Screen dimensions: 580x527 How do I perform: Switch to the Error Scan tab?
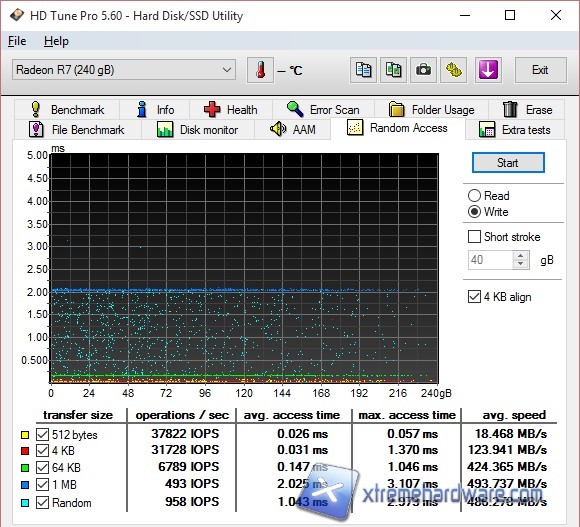coord(323,110)
